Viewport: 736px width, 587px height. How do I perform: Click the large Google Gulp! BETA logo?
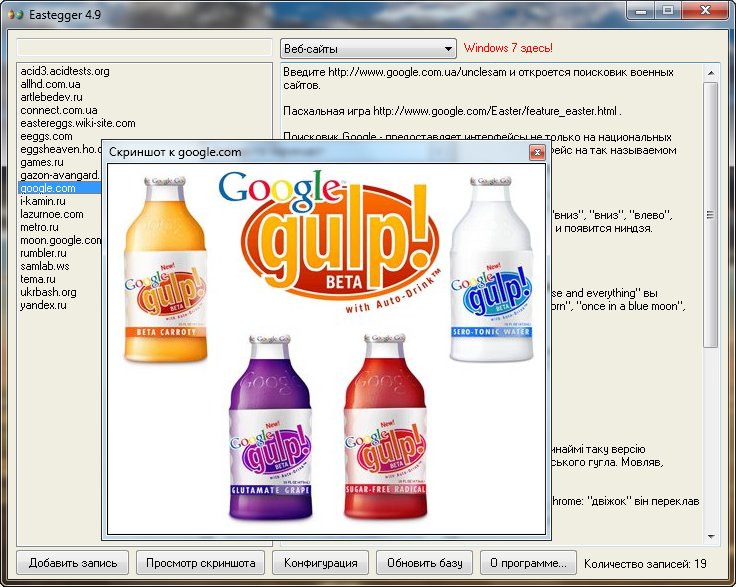click(331, 242)
